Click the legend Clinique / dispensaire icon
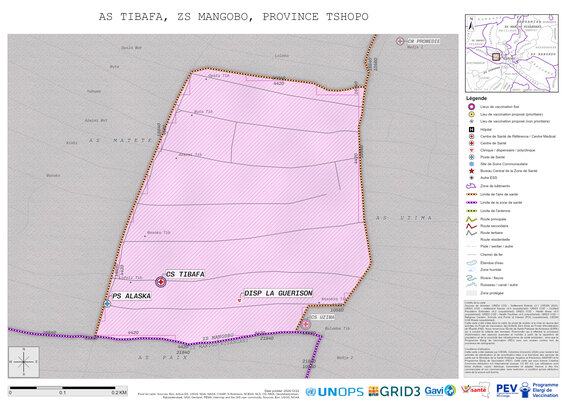The image size is (566, 400). pos(471,150)
